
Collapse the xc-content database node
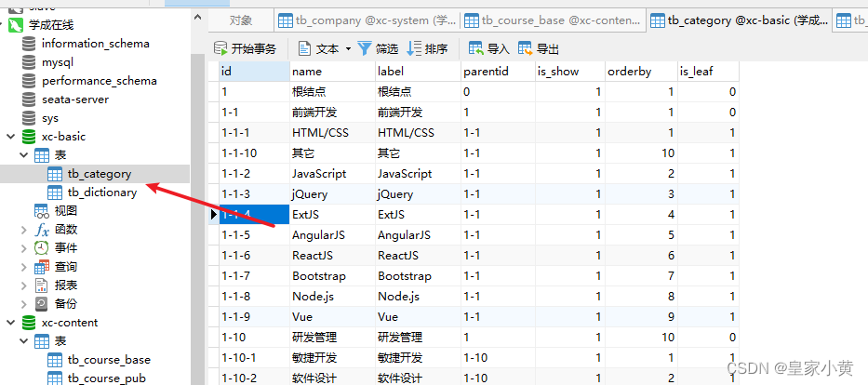click(10, 323)
